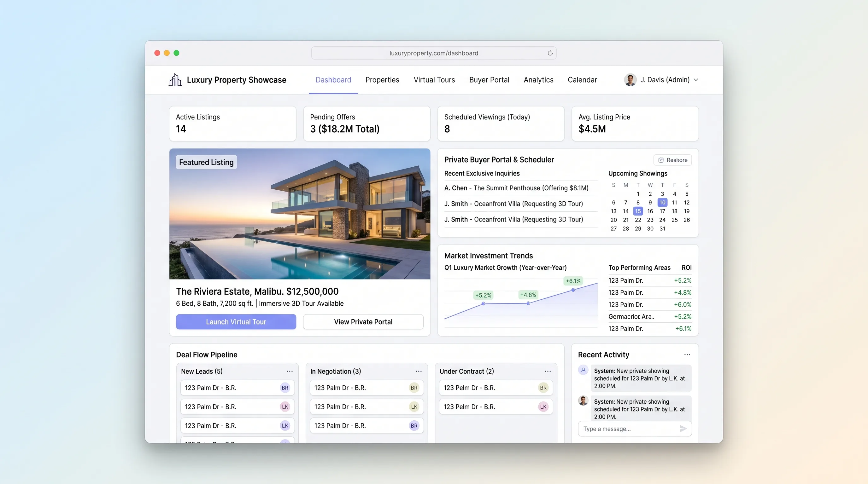This screenshot has height=484, width=868.
Task: Switch to the Dashboard tab
Action: 333,80
